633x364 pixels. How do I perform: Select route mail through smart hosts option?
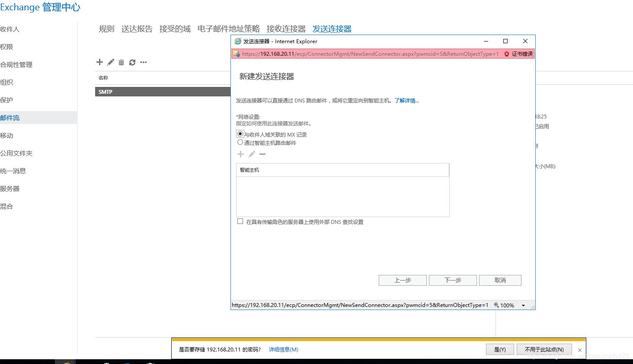pyautogui.click(x=240, y=142)
